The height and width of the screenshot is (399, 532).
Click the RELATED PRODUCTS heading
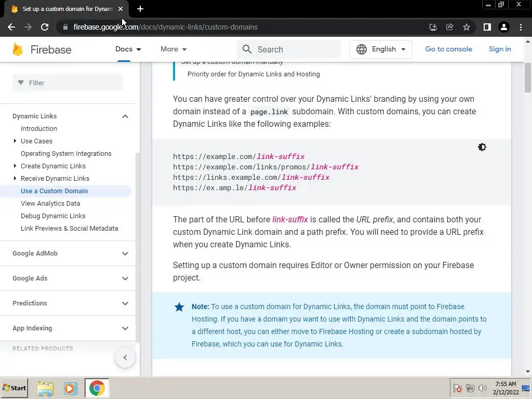[x=43, y=349]
